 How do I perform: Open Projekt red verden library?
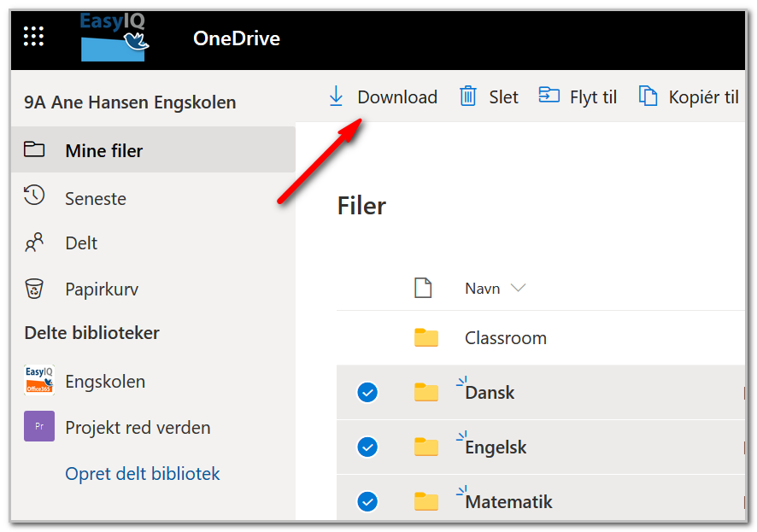[x=138, y=428]
